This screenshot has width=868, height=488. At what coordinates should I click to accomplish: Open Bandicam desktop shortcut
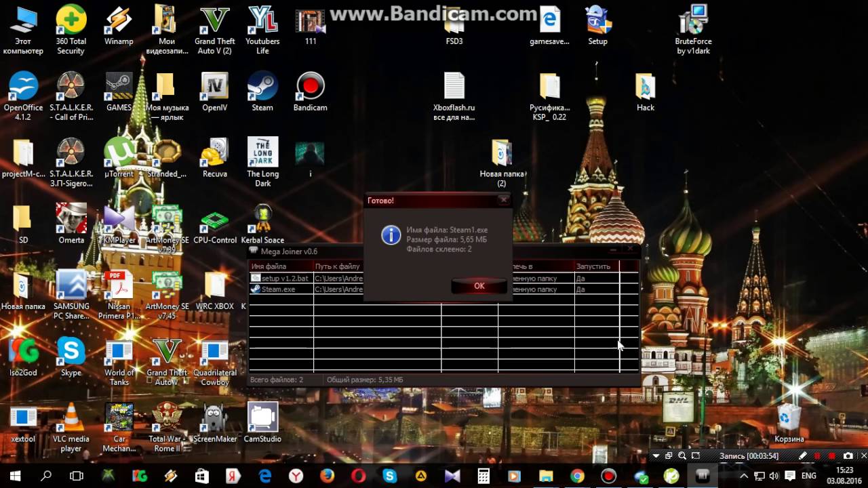point(311,92)
